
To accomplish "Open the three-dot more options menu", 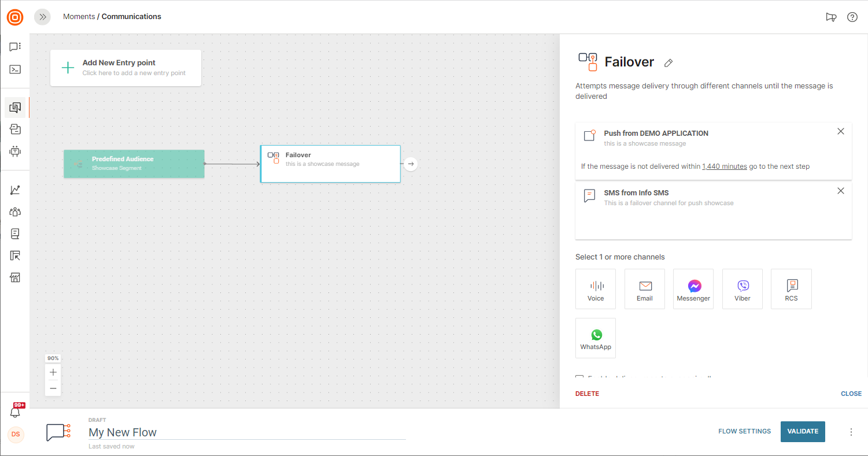I will click(851, 432).
